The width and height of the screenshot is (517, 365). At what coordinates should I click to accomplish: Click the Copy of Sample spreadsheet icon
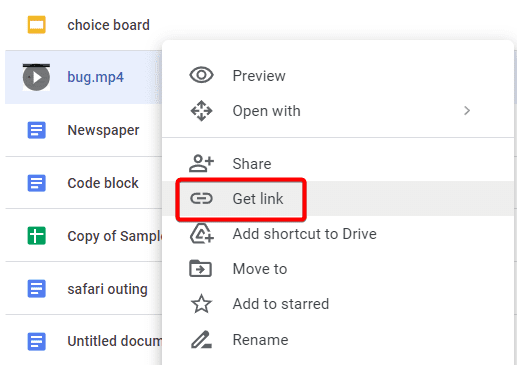[x=36, y=236]
